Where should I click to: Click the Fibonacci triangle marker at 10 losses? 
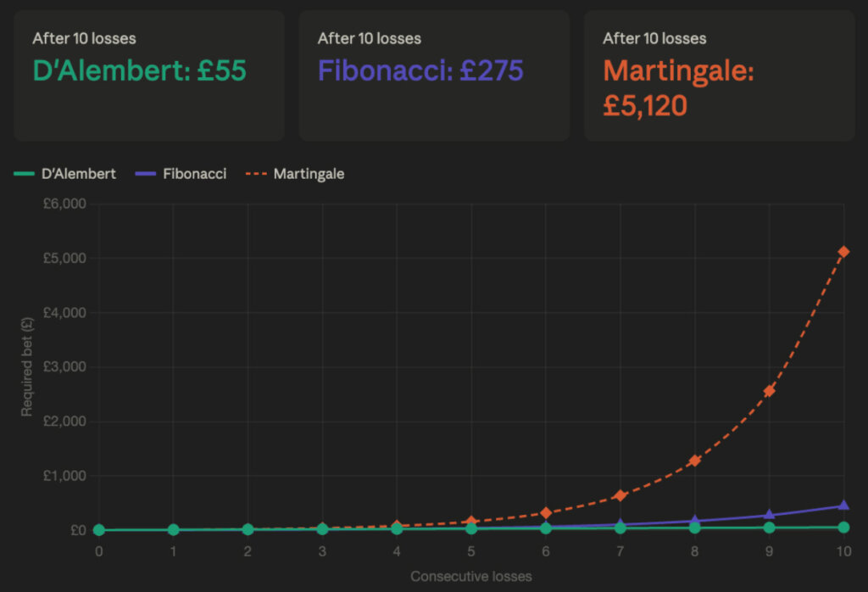click(843, 505)
